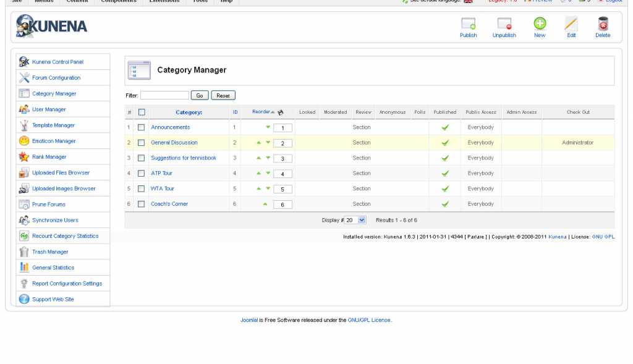Save ordering using the Reorder disk icon

tap(281, 112)
